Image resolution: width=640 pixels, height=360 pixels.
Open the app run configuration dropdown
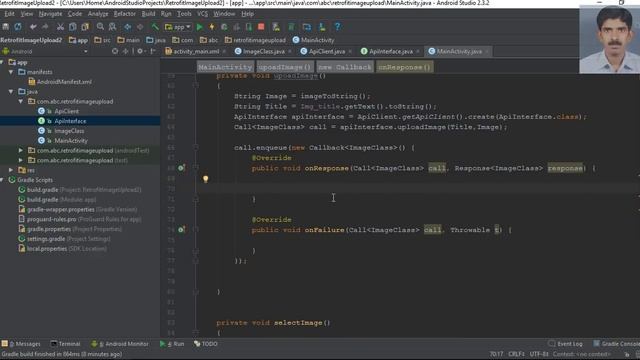tap(178, 27)
